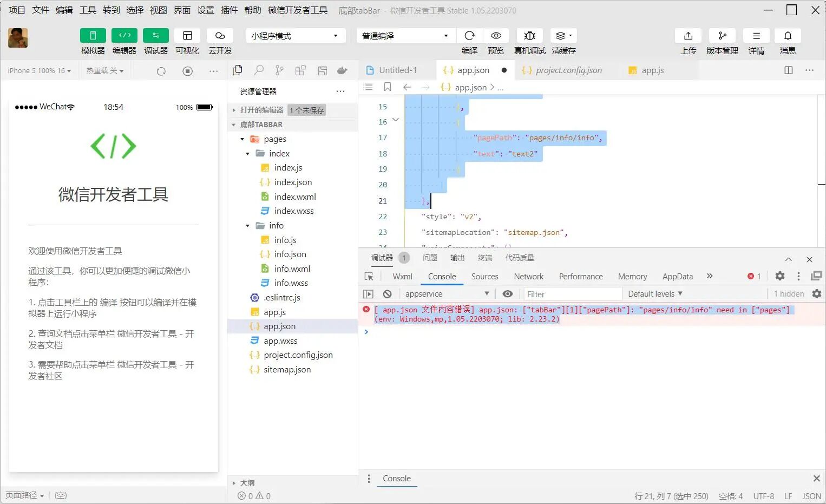Image resolution: width=826 pixels, height=504 pixels.
Task: Open simulator more options ellipsis
Action: (214, 71)
